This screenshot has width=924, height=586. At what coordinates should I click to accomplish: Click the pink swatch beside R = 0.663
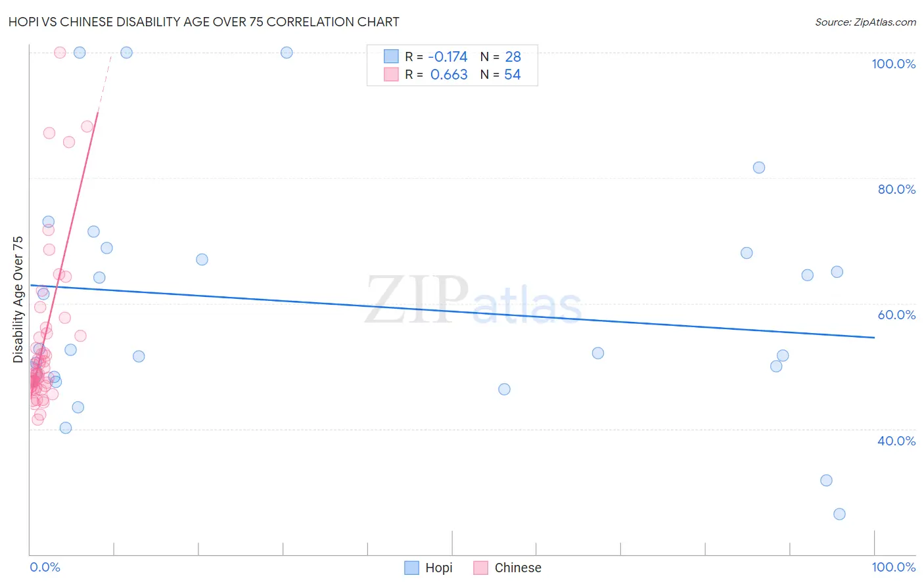[391, 74]
